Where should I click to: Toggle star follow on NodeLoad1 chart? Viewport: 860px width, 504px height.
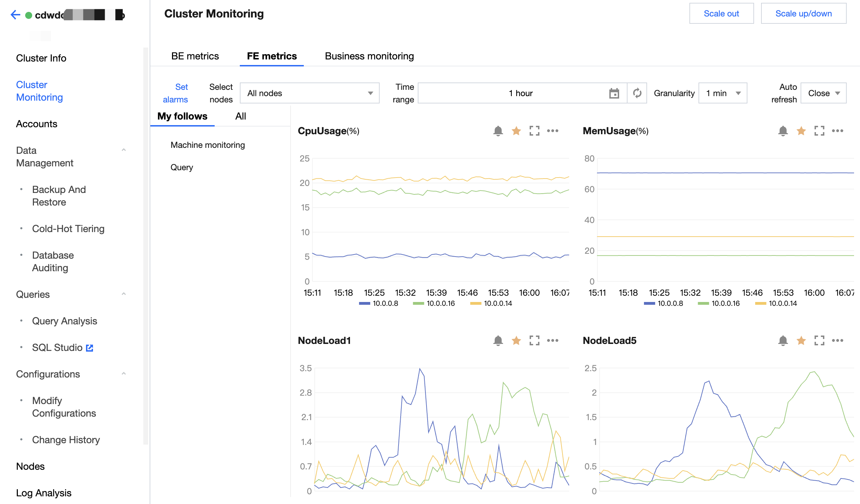tap(516, 340)
